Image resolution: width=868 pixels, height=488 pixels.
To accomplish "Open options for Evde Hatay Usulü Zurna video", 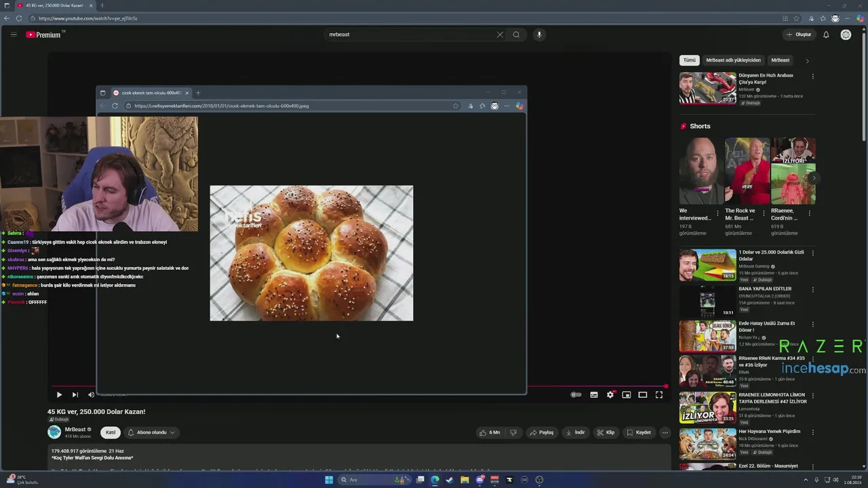I will tap(812, 325).
